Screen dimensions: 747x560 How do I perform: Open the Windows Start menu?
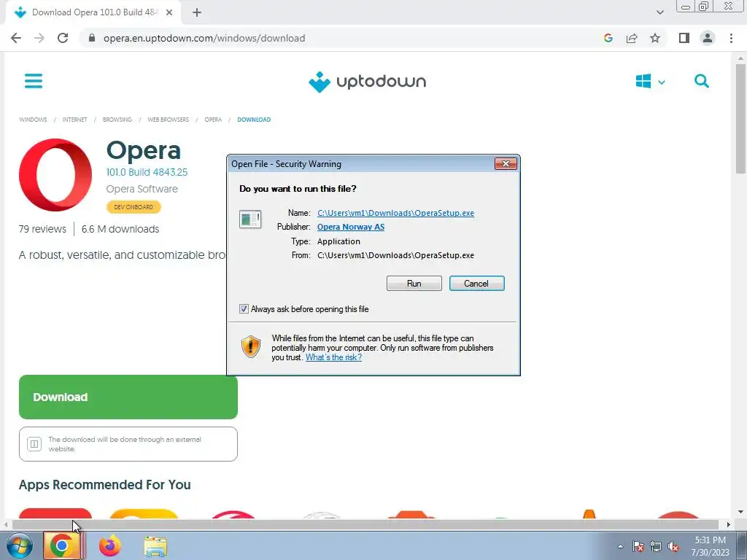pyautogui.click(x=19, y=546)
